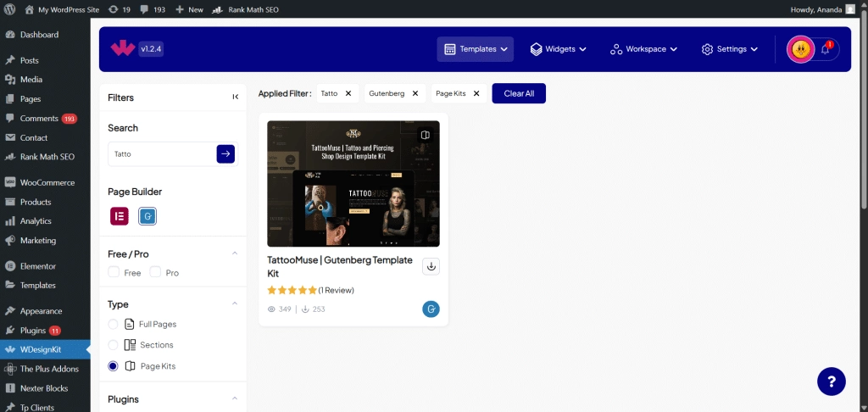Open the Settings dropdown menu
Viewport: 868px width, 412px height.
(x=729, y=49)
